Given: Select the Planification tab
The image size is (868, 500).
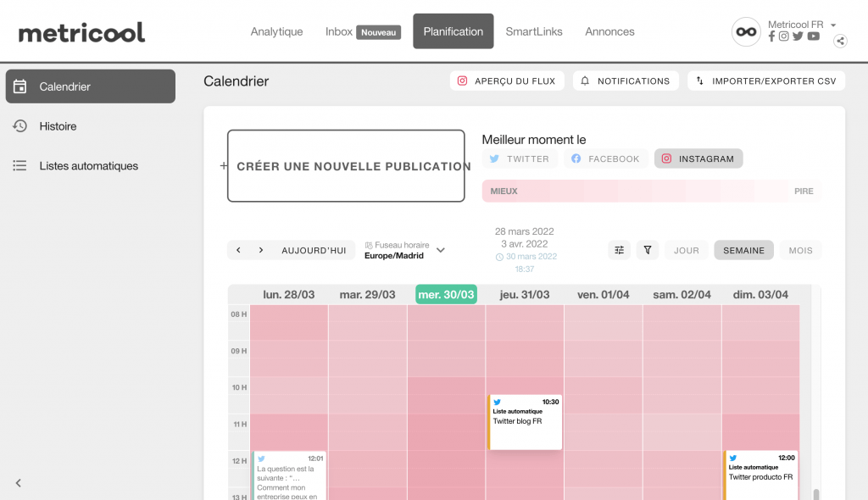Looking at the screenshot, I should coord(453,31).
